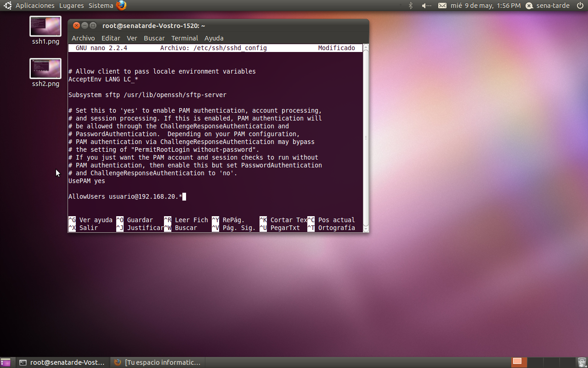The image size is (588, 368).
Task: Open the volume indicator
Action: click(426, 6)
